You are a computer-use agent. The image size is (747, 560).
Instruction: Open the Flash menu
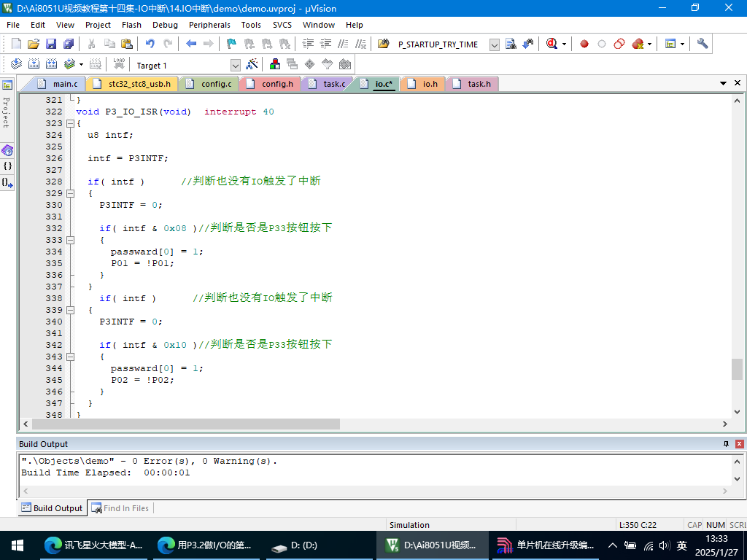click(x=131, y=25)
